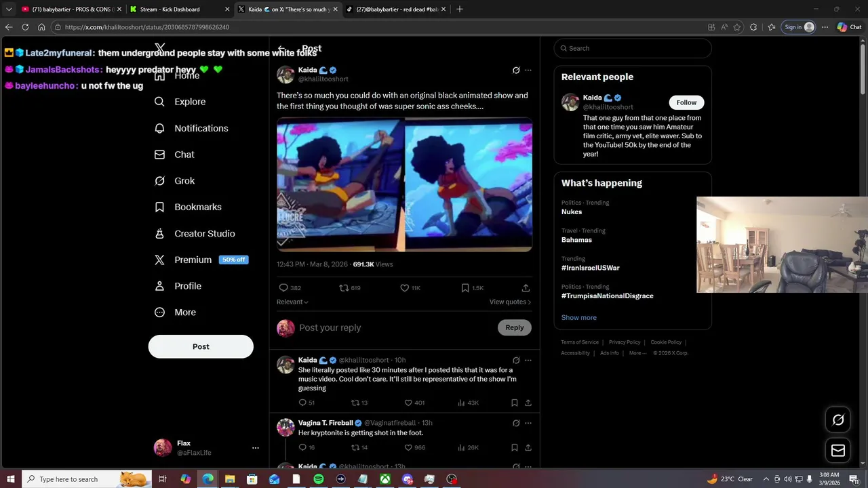Viewport: 868px width, 488px height.
Task: Open three-dot menu on Vagina T. Fireball reply
Action: coord(528,423)
